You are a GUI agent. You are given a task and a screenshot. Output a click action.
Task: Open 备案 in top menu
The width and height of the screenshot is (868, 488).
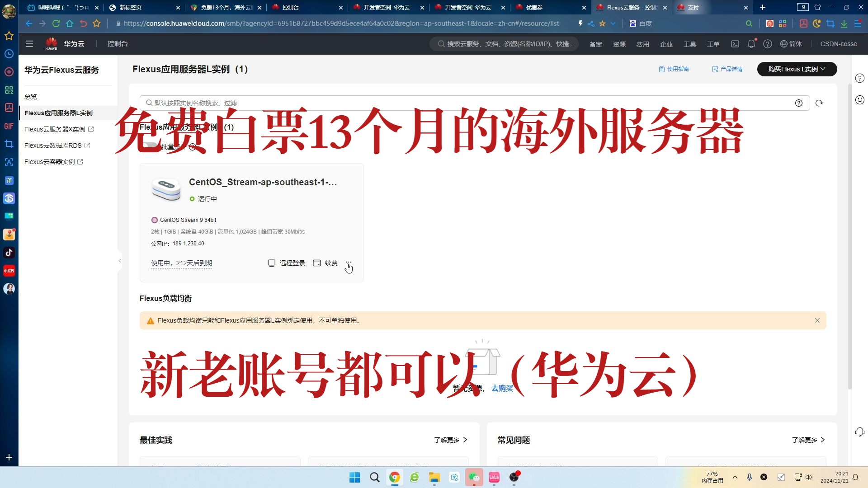click(x=596, y=44)
